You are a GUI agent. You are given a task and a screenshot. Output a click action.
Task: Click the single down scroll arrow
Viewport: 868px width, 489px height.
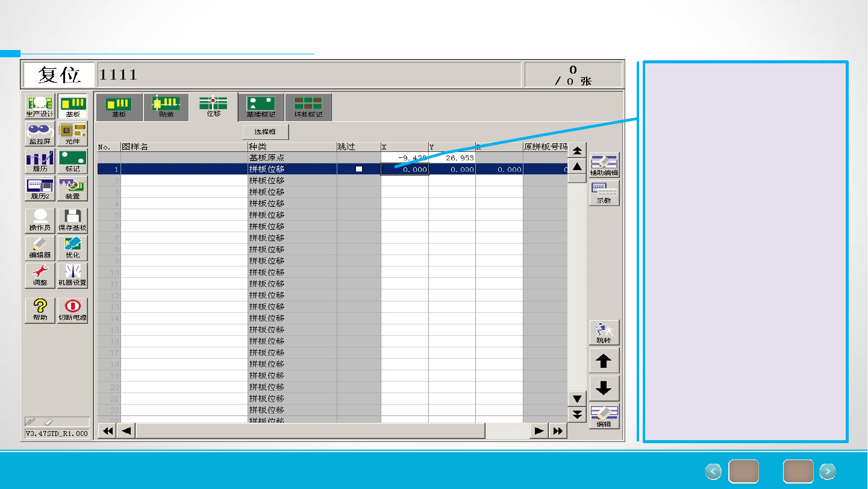click(x=577, y=399)
